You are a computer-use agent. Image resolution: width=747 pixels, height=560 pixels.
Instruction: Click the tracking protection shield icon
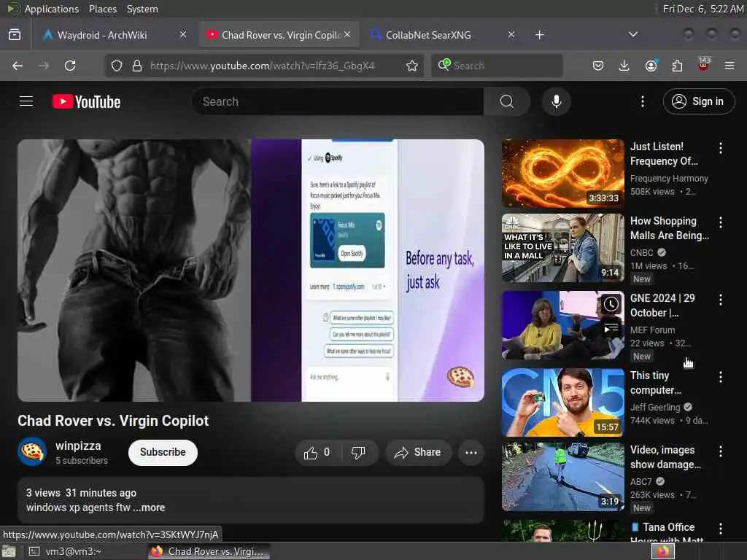(117, 66)
